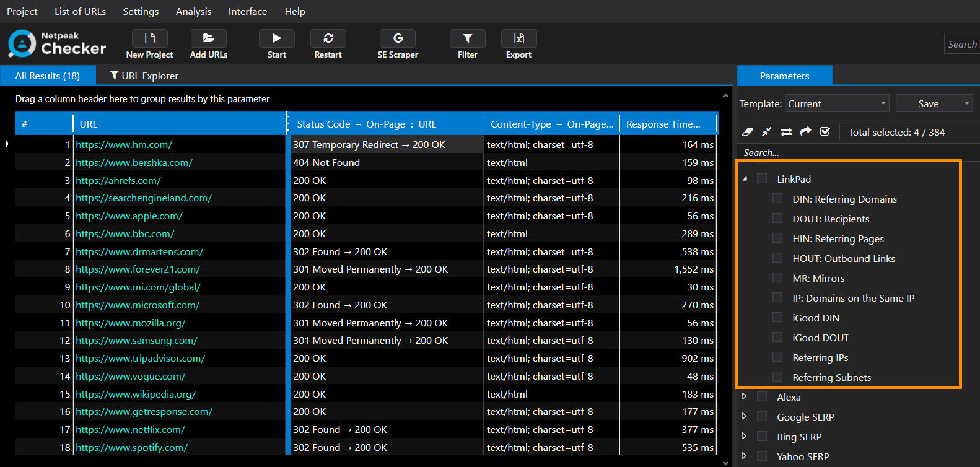Expand the Alexa parameter group
Screen dimensions: 980x467
point(744,396)
